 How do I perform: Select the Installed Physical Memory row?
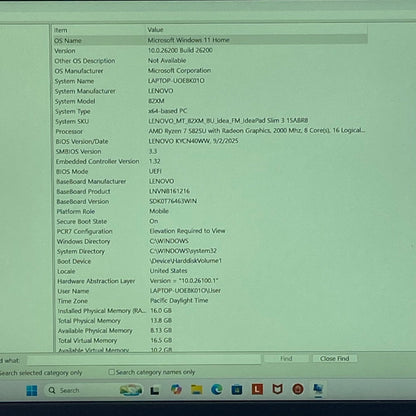coord(210,311)
